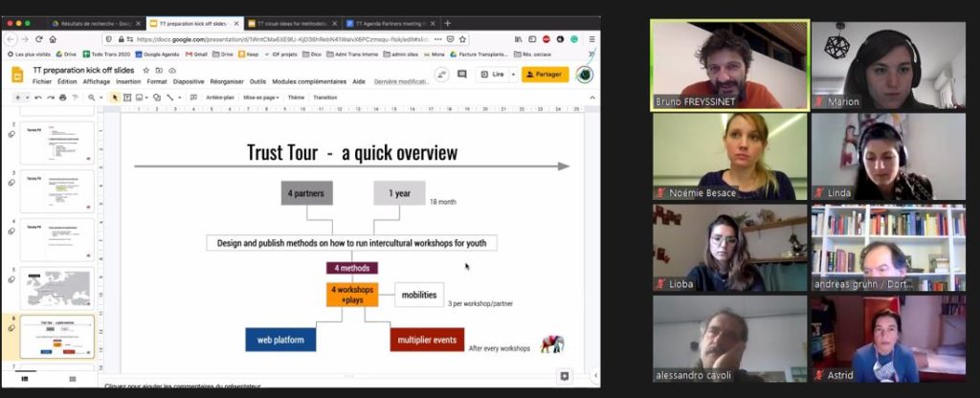The width and height of the screenshot is (980, 398).
Task: Open the Affichage menu
Action: tap(97, 82)
